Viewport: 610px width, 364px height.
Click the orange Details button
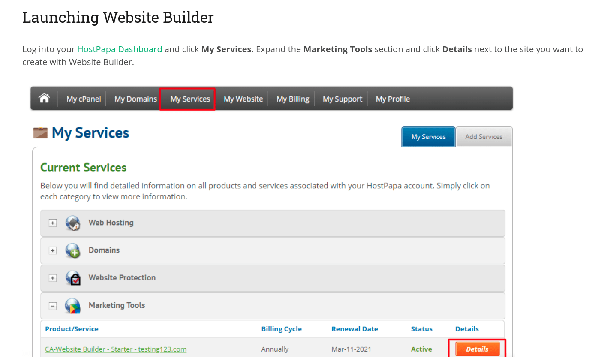pyautogui.click(x=477, y=349)
